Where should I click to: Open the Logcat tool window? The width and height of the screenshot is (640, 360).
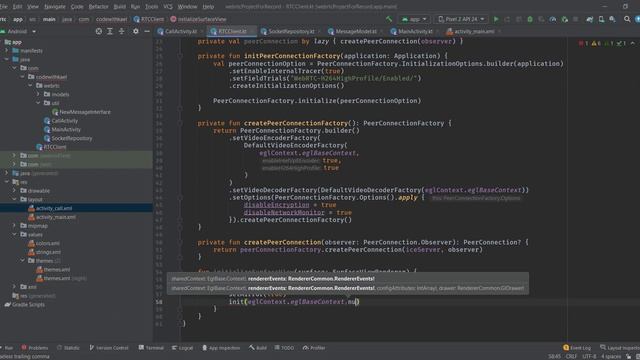tap(182, 348)
